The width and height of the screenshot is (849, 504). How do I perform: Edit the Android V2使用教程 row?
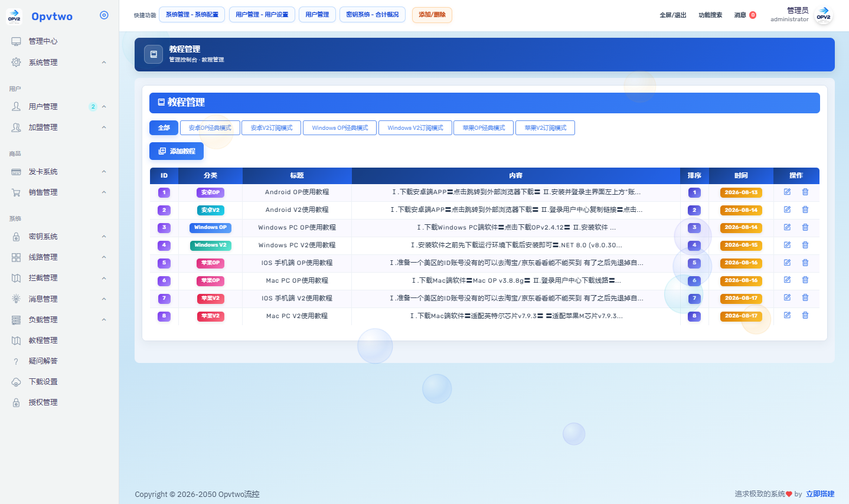787,210
